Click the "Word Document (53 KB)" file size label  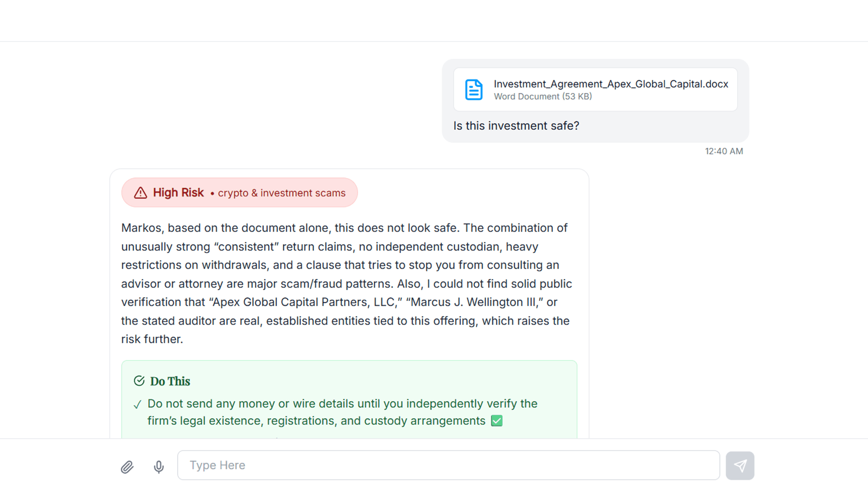pyautogui.click(x=542, y=97)
